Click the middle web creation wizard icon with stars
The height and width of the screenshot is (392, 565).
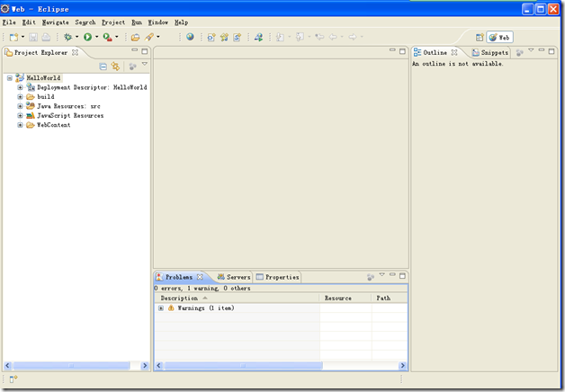(224, 37)
